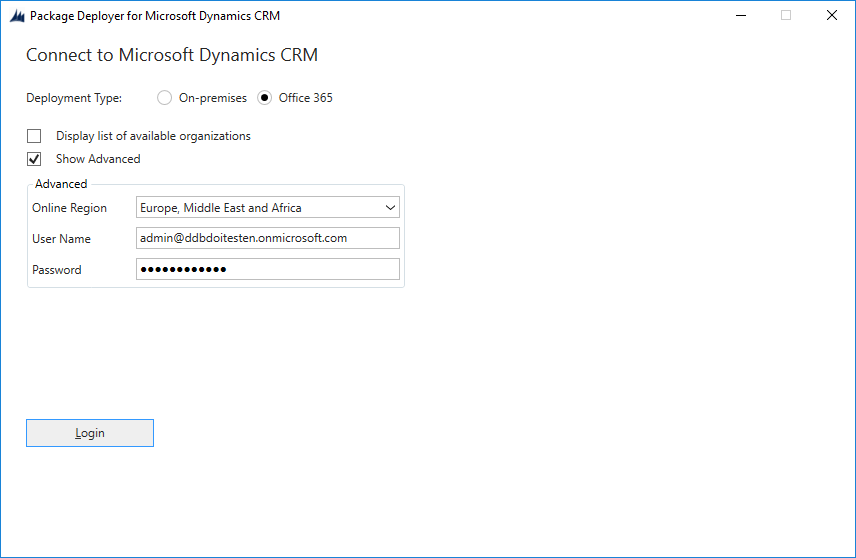The height and width of the screenshot is (558, 856).
Task: Open the Online Region dropdown
Action: [268, 207]
